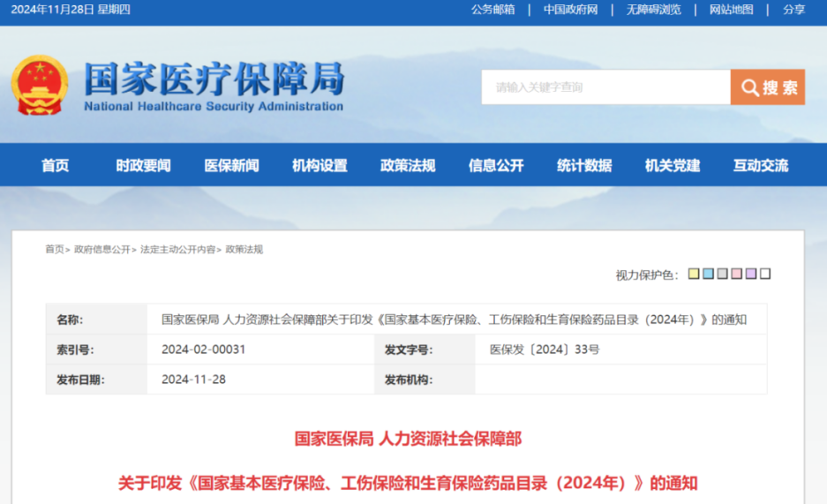Click the national emblem logo

(40, 86)
